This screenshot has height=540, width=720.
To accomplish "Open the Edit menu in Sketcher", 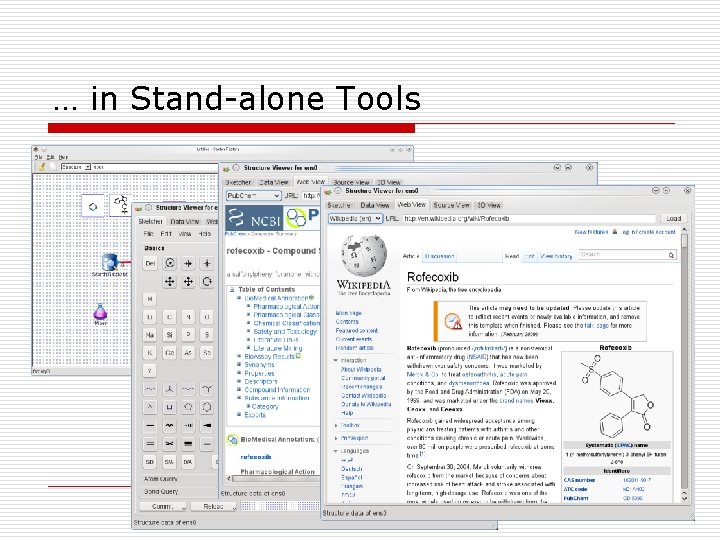I will (166, 234).
